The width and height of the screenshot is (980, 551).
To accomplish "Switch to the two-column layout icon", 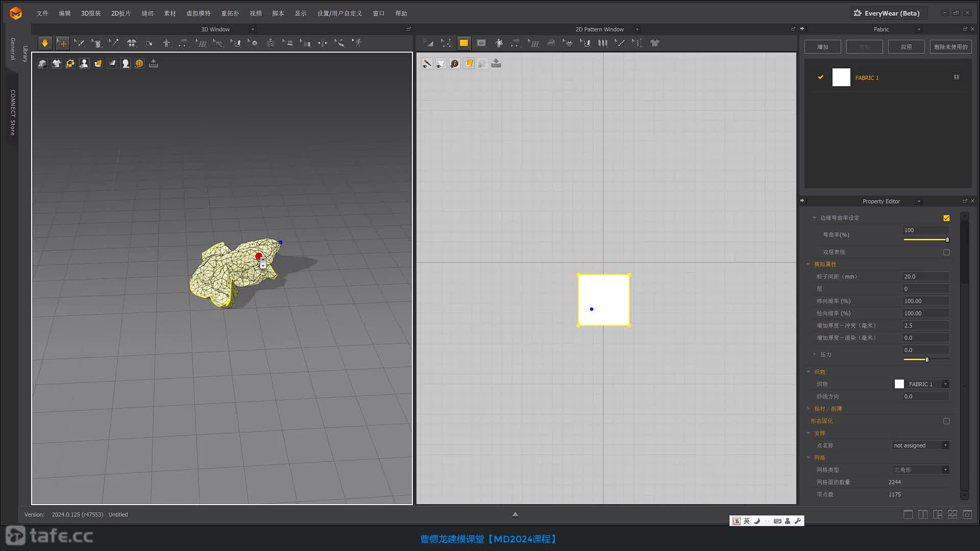I will pos(923,515).
